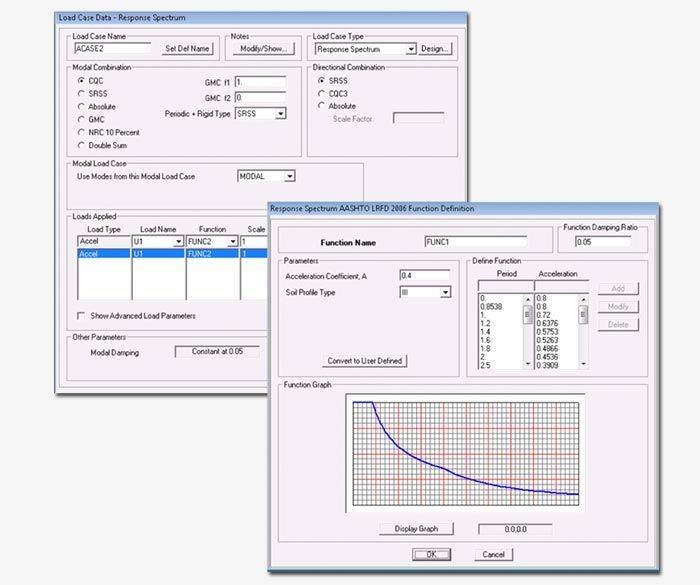Select the CQC3 directional combination option

click(322, 93)
